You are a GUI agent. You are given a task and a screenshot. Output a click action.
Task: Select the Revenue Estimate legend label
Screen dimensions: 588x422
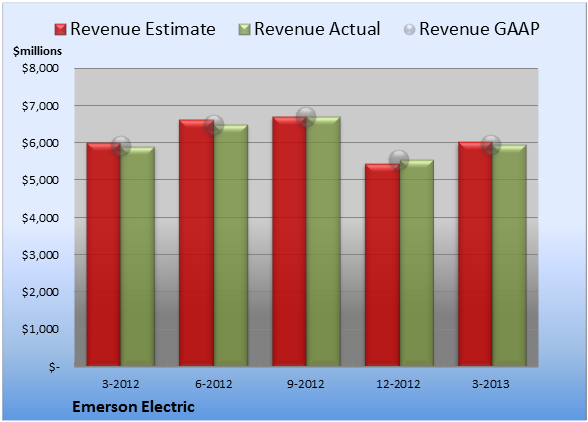coord(143,29)
